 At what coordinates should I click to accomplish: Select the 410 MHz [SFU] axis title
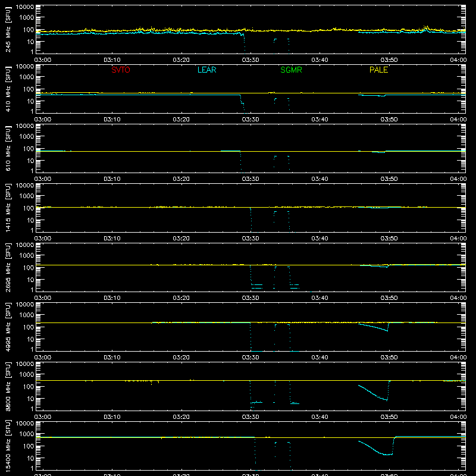[8, 89]
